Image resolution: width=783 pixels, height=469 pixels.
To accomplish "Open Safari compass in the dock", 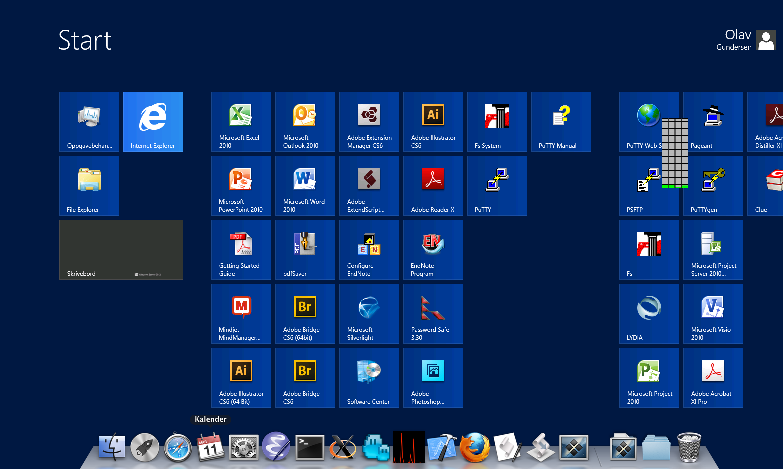I will 178,447.
